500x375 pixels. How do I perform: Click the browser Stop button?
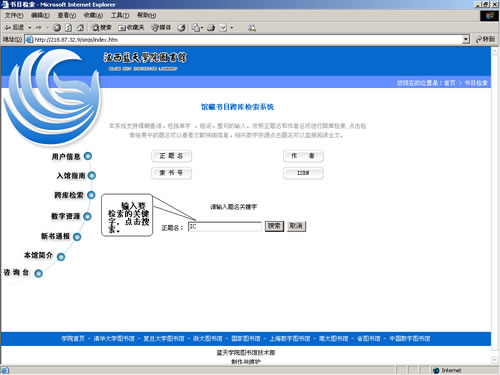[57, 28]
